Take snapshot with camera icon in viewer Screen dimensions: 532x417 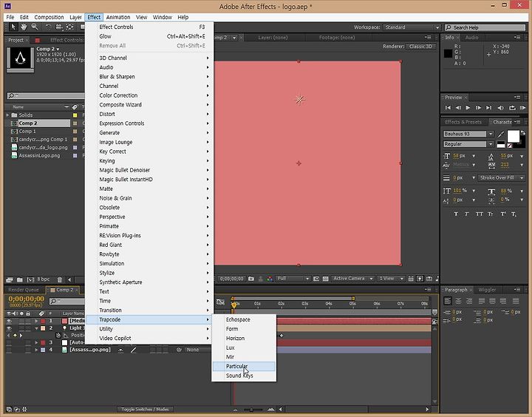[x=251, y=279]
